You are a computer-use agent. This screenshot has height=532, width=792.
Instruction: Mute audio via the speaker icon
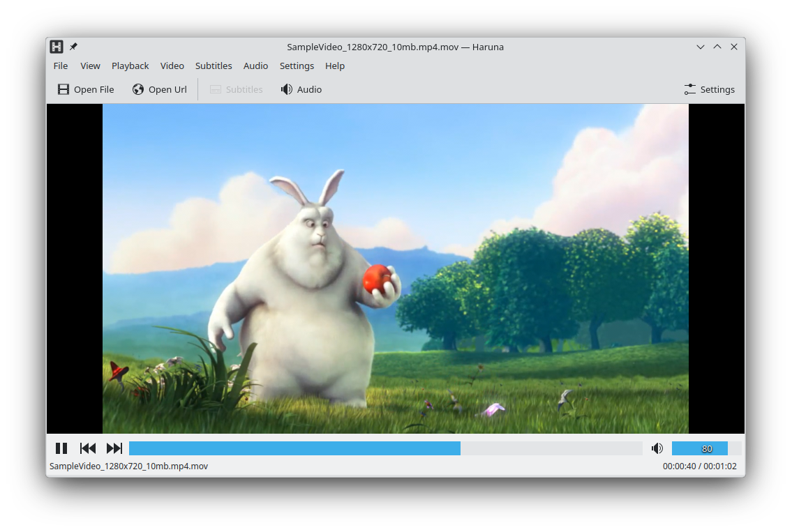click(657, 448)
